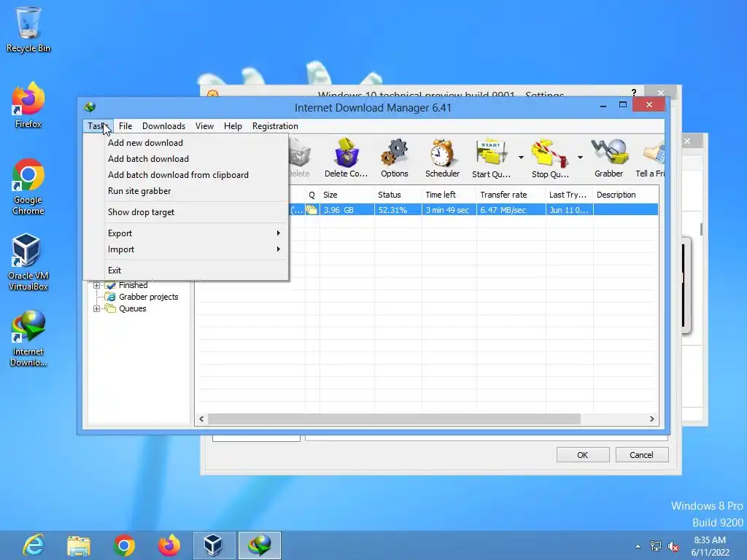Viewport: 747px width, 560px height.
Task: Click the help question mark in Settings window
Action: tap(634, 92)
